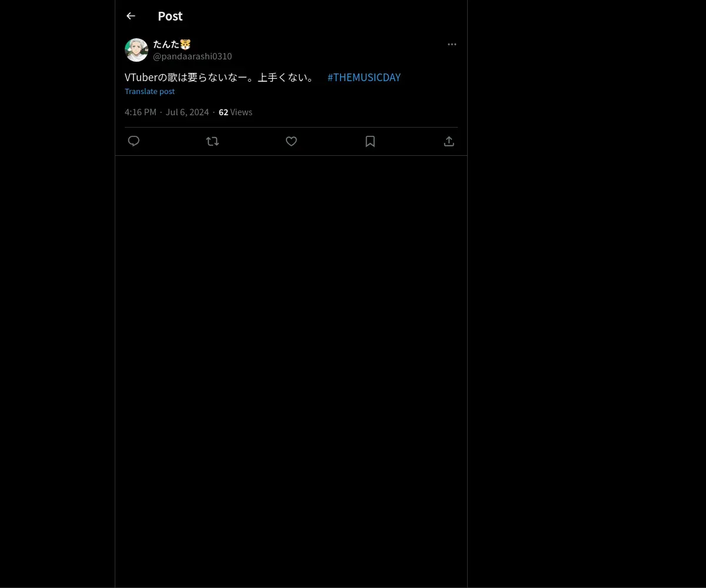Image resolution: width=706 pixels, height=588 pixels.
Task: Select the Japanese tweet text about VTuber
Action: (221, 77)
